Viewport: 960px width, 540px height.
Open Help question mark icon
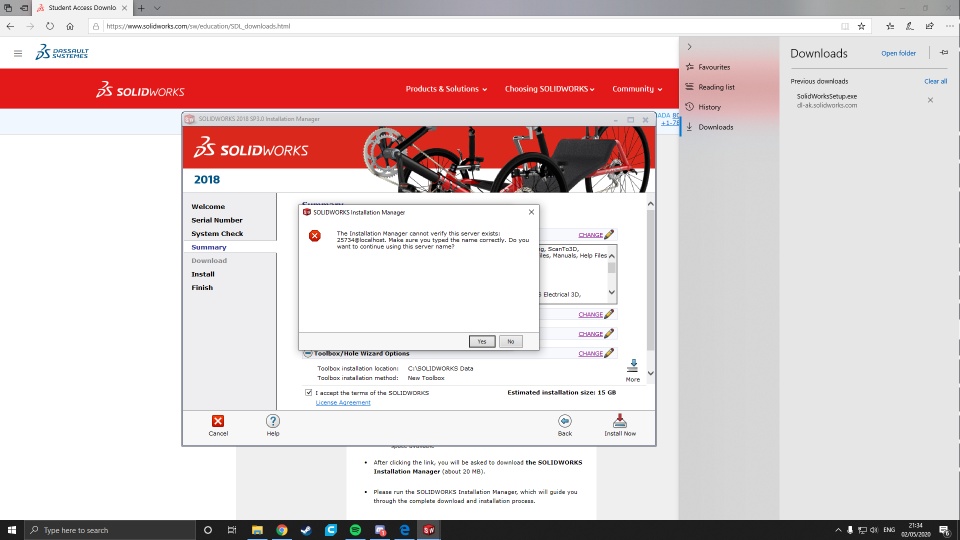pos(273,421)
